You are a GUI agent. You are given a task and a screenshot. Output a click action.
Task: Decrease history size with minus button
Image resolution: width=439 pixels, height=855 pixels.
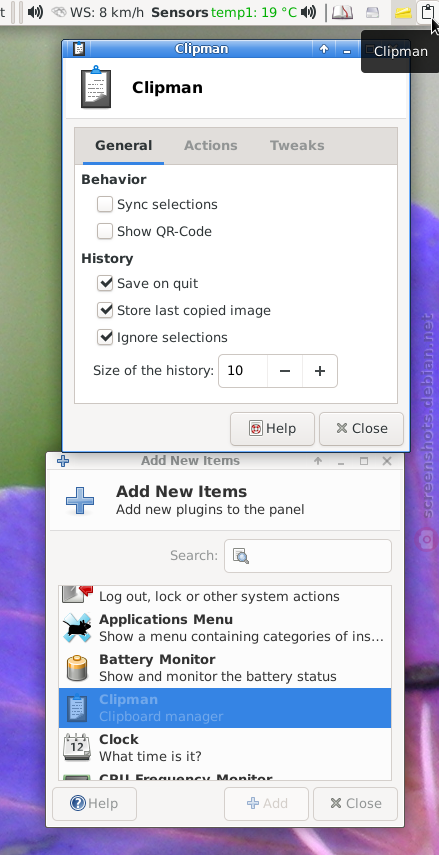285,371
